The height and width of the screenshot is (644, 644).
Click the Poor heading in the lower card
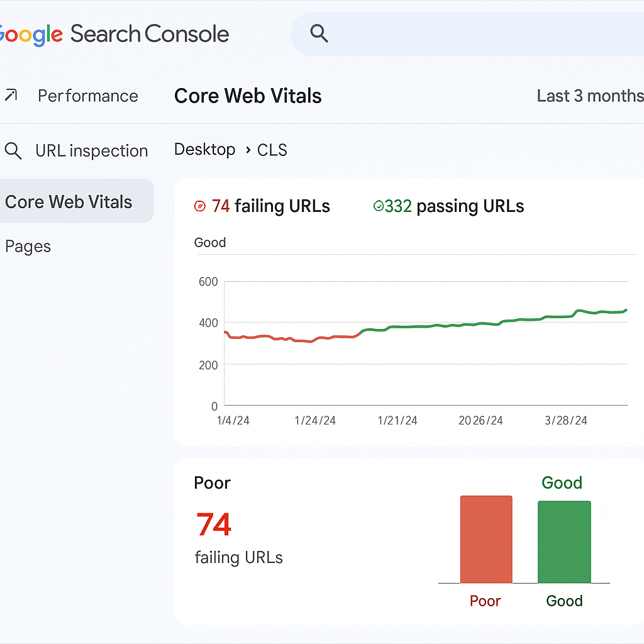click(x=212, y=482)
